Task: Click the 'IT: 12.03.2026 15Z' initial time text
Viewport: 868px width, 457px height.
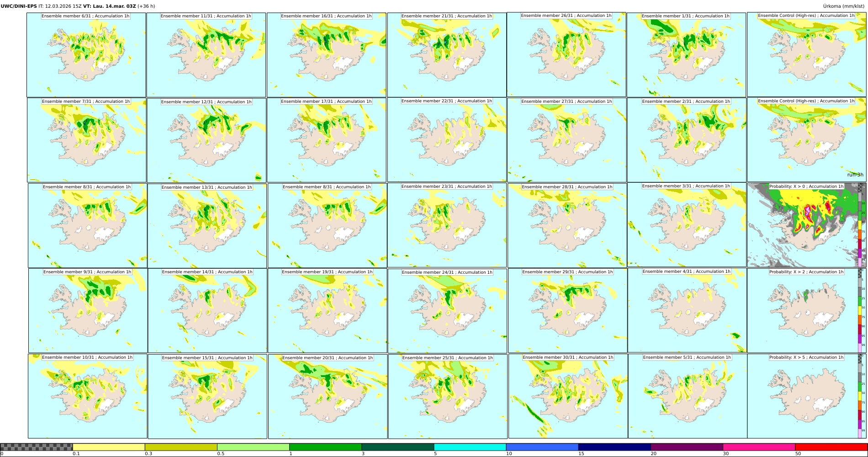Action: (x=60, y=6)
